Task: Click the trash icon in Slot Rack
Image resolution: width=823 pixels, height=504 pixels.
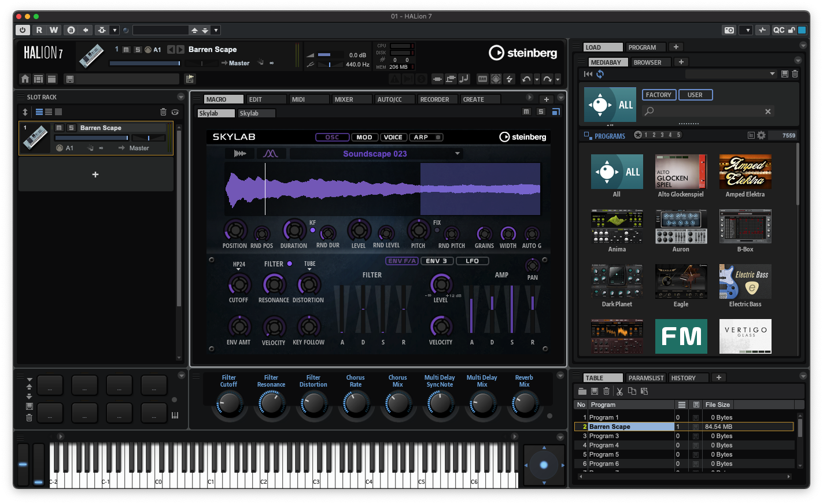Action: 163,112
